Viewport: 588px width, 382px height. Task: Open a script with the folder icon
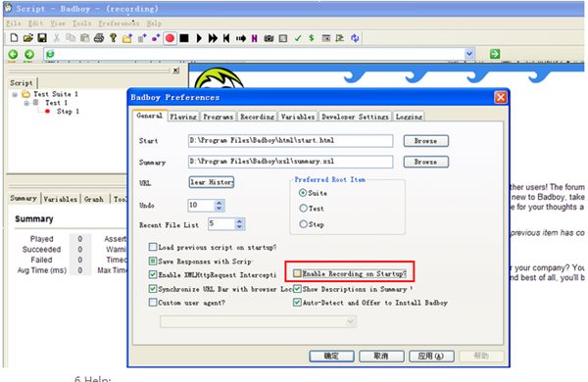pyautogui.click(x=28, y=38)
